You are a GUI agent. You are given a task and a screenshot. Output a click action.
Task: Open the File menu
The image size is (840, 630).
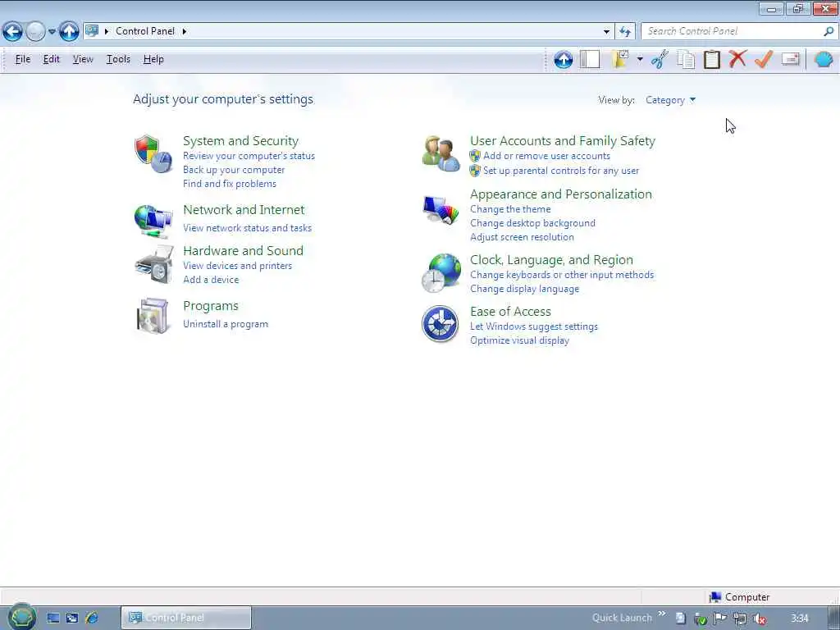tap(22, 59)
